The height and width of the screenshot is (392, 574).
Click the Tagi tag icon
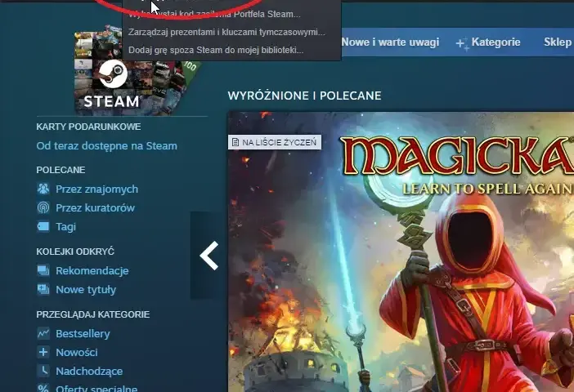(x=43, y=227)
